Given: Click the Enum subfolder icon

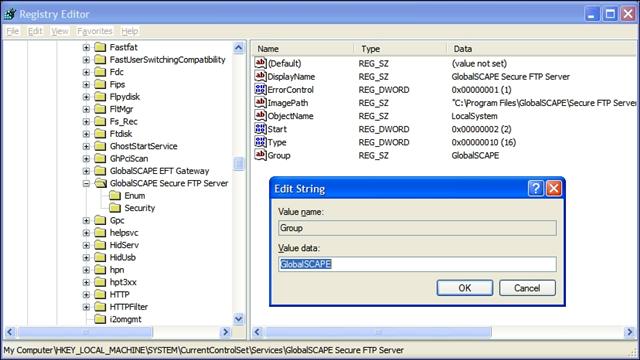Looking at the screenshot, I should coord(115,196).
